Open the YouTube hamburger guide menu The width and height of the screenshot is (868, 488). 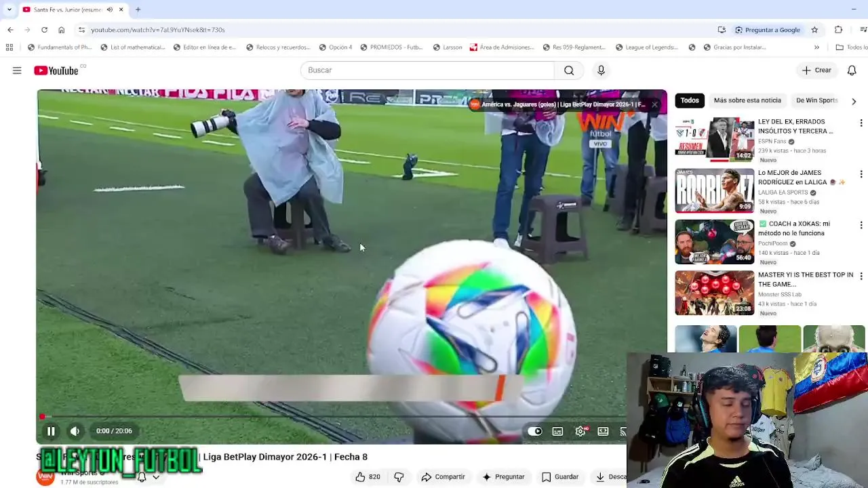17,70
